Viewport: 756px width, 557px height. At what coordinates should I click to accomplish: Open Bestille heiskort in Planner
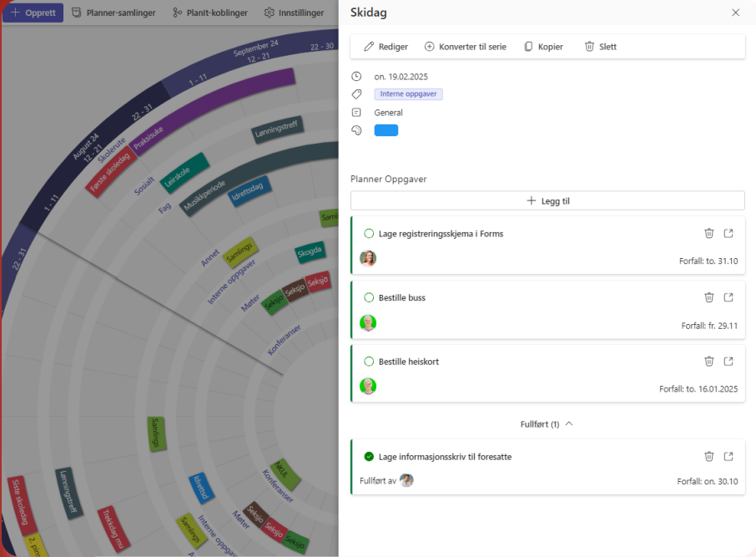[728, 362]
